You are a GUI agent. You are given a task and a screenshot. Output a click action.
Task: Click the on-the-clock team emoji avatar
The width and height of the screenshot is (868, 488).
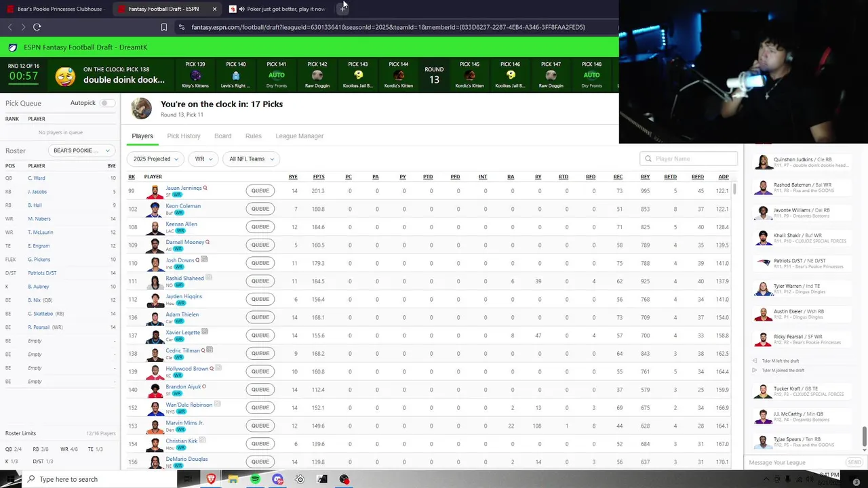(x=65, y=75)
